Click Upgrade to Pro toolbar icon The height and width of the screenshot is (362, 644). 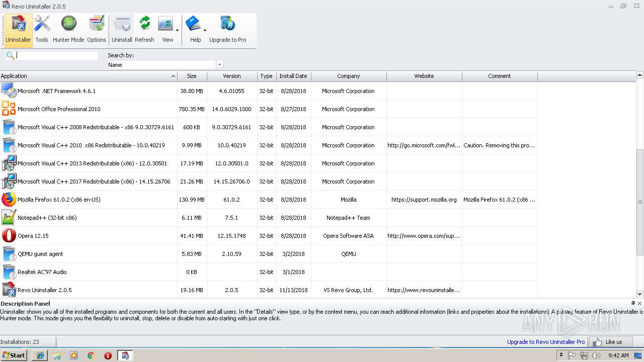pos(227,30)
